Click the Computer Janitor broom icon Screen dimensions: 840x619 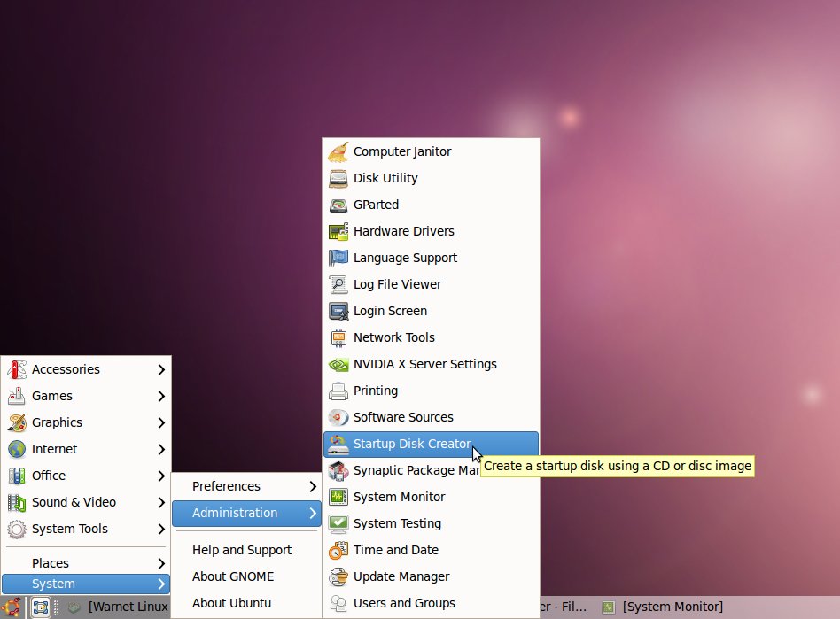(x=338, y=151)
